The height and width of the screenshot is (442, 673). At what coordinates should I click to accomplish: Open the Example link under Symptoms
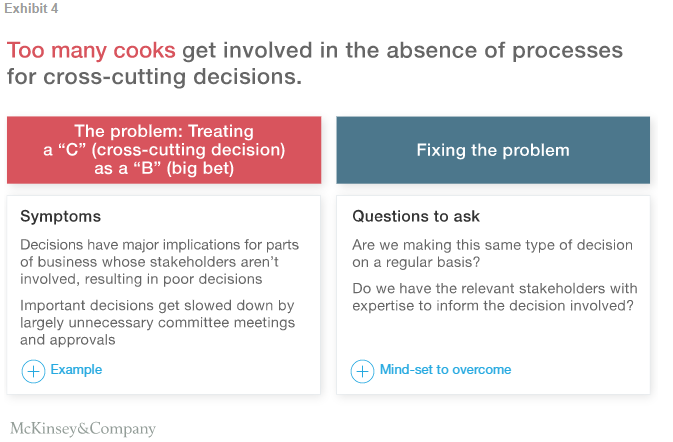pyautogui.click(x=76, y=370)
